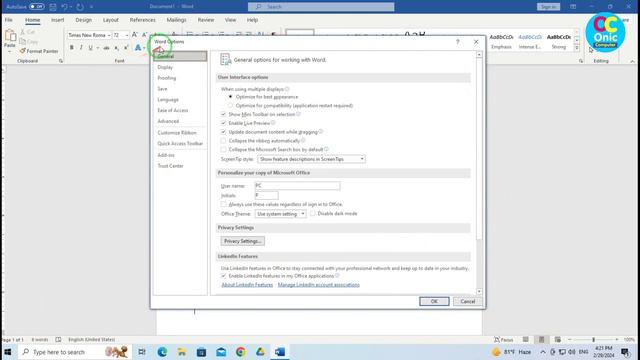The height and width of the screenshot is (360, 640).
Task: Check Collapse the Microsoft Search box by default
Action: coord(223,149)
